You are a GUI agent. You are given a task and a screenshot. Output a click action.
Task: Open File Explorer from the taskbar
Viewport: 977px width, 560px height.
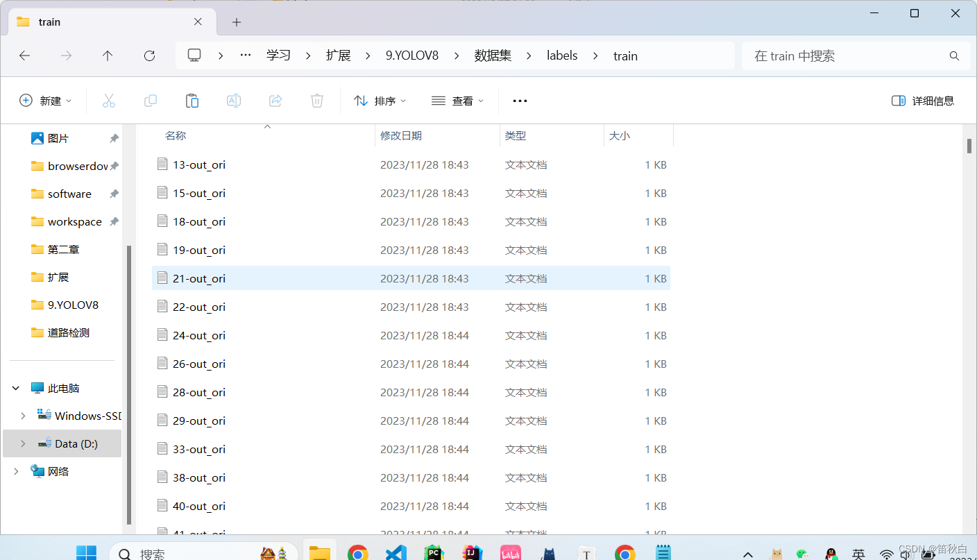(x=319, y=553)
